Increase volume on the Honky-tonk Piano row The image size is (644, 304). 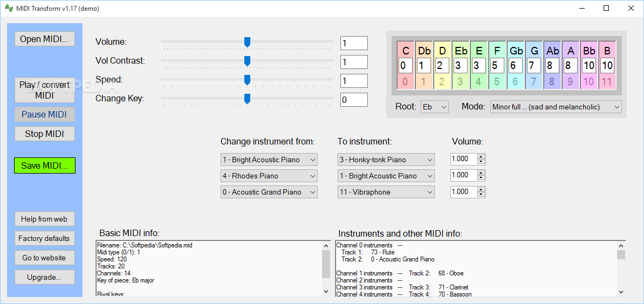[481, 156]
